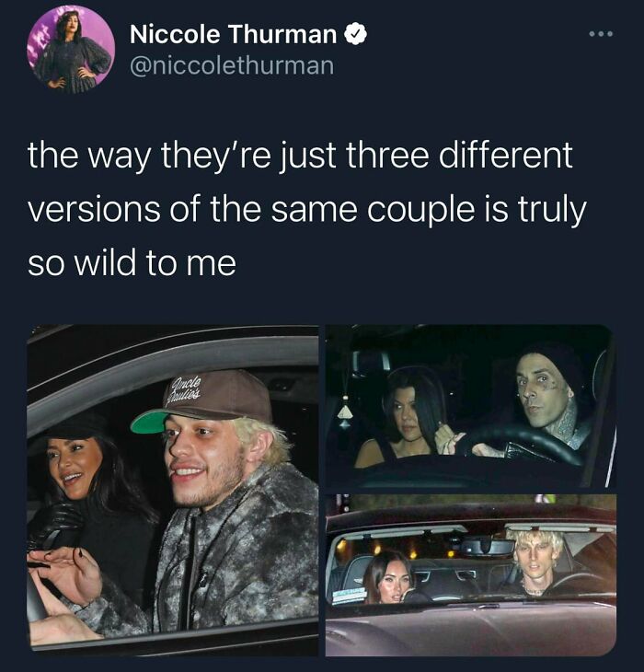Click the rearview mirror in bottom-right photo
This screenshot has height=672, width=644.
click(488, 547)
